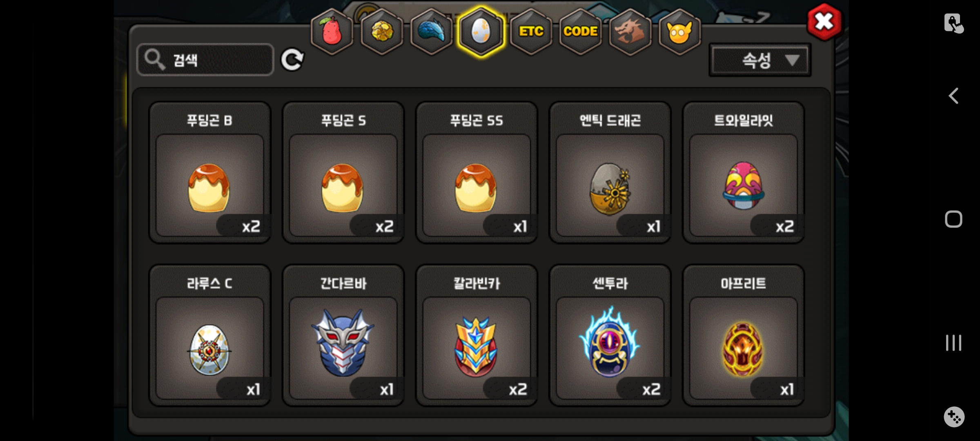Image resolution: width=980 pixels, height=441 pixels.
Task: Open the brown dragon head tab
Action: point(630,32)
